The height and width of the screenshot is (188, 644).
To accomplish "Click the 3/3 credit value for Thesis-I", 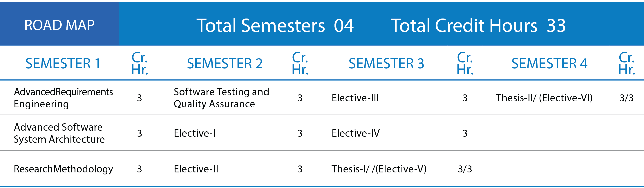I will tap(465, 169).
